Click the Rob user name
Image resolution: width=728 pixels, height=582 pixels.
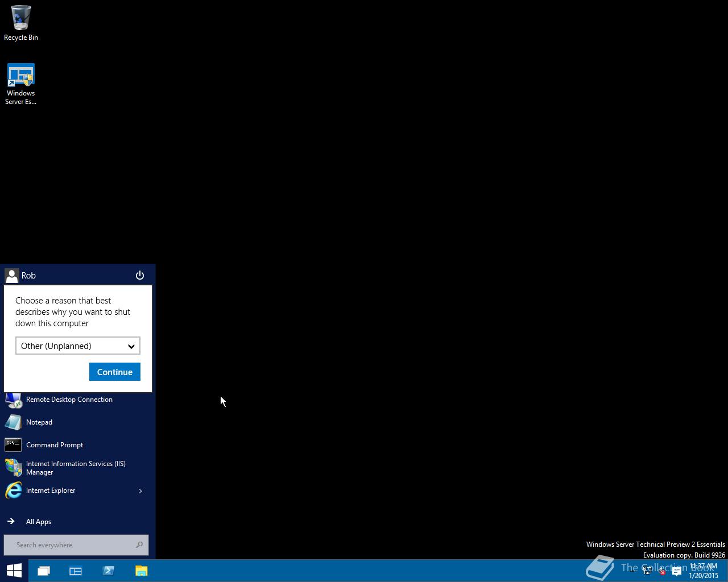[x=28, y=276]
